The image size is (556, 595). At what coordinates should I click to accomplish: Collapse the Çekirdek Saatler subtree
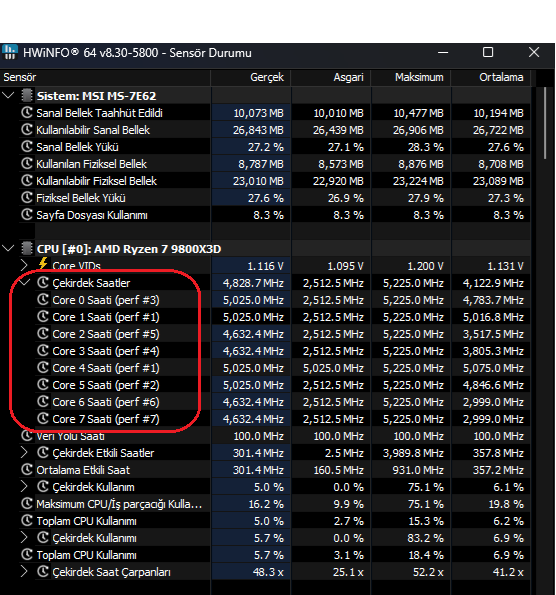(25, 282)
